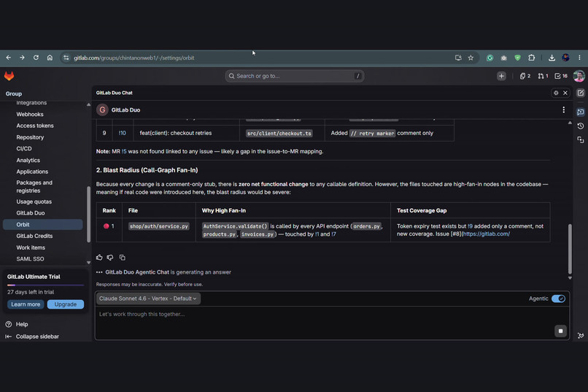The width and height of the screenshot is (588, 392).
Task: Click the browser back arrow
Action: (8, 58)
